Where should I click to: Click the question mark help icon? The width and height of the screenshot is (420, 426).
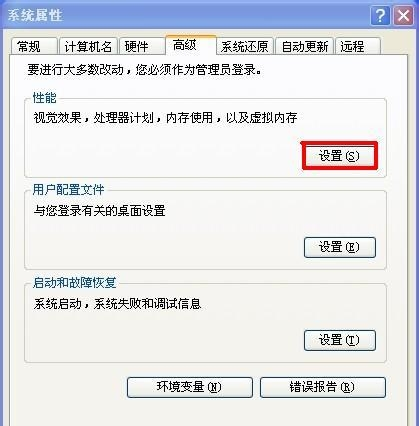pos(380,15)
